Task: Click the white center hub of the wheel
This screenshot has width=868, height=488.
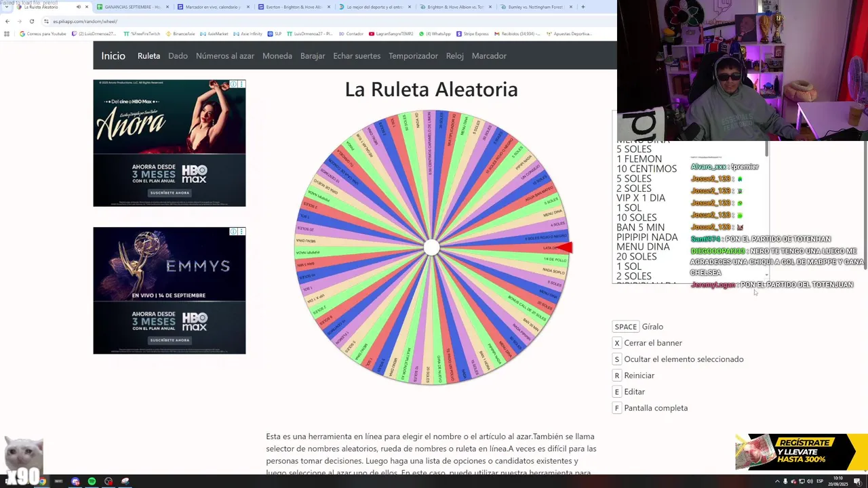Action: tap(431, 247)
